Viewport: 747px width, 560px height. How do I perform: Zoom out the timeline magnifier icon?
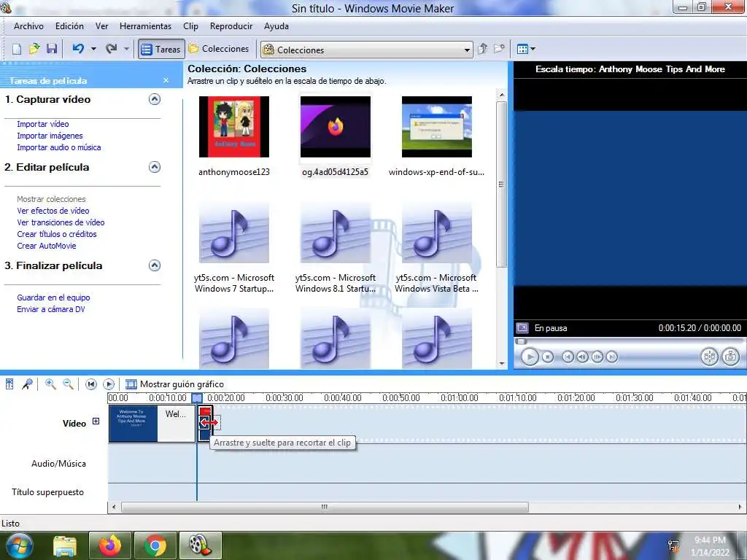(x=68, y=384)
